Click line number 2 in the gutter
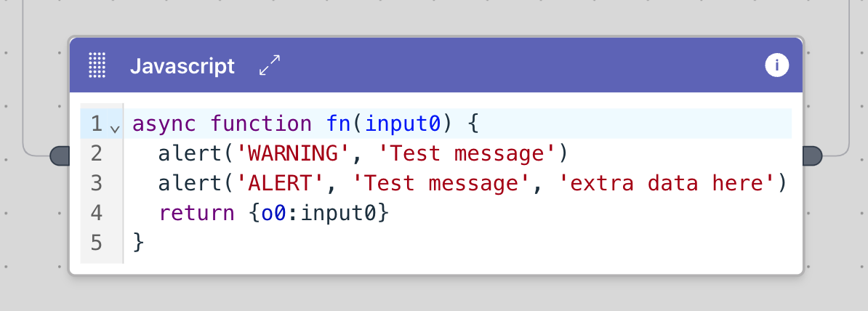This screenshot has height=311, width=868. (96, 154)
